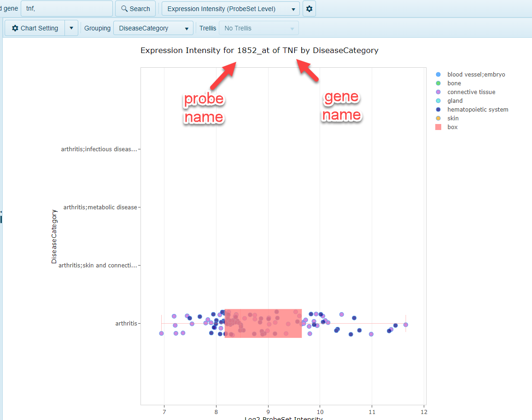Expand the arrow beside Chart Setting
This screenshot has width=532, height=420.
pos(71,28)
